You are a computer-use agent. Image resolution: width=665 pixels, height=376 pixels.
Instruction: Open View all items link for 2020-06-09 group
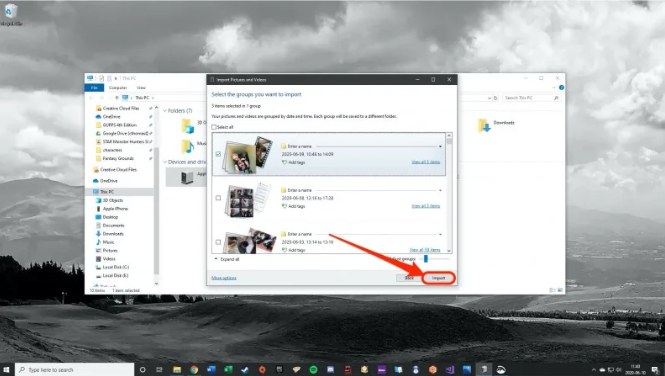point(425,162)
